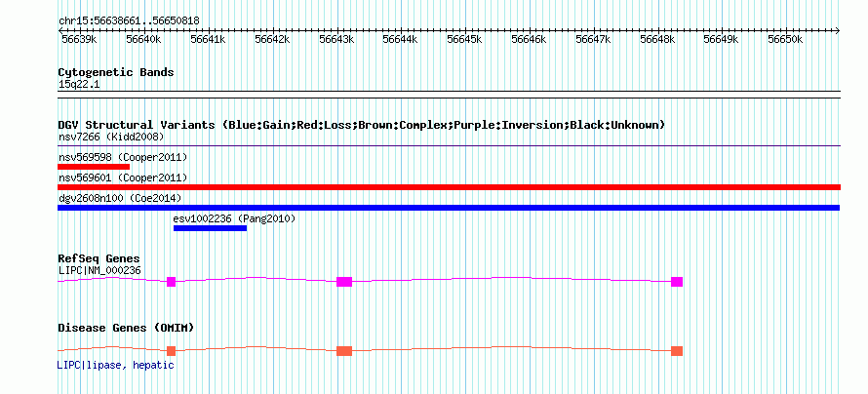Select the nsv569598 red loss bar
This screenshot has width=868, height=394.
tap(94, 167)
